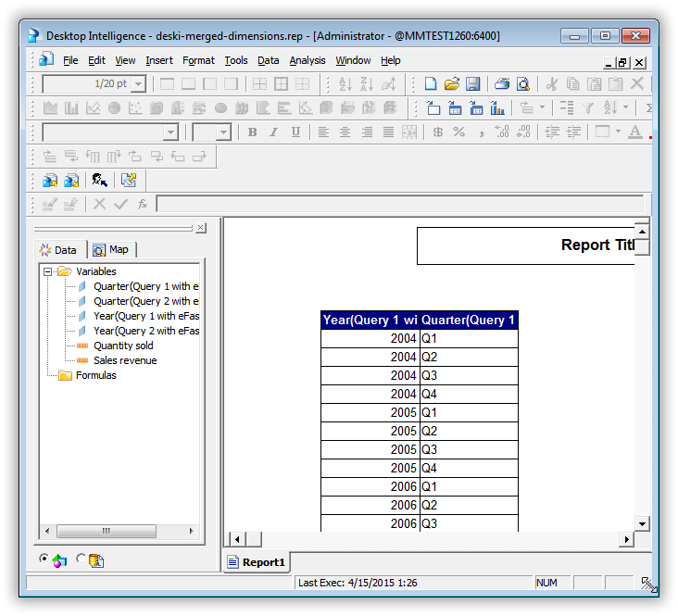This screenshot has height=616, width=678.
Task: Open the Help menu
Action: click(x=391, y=60)
